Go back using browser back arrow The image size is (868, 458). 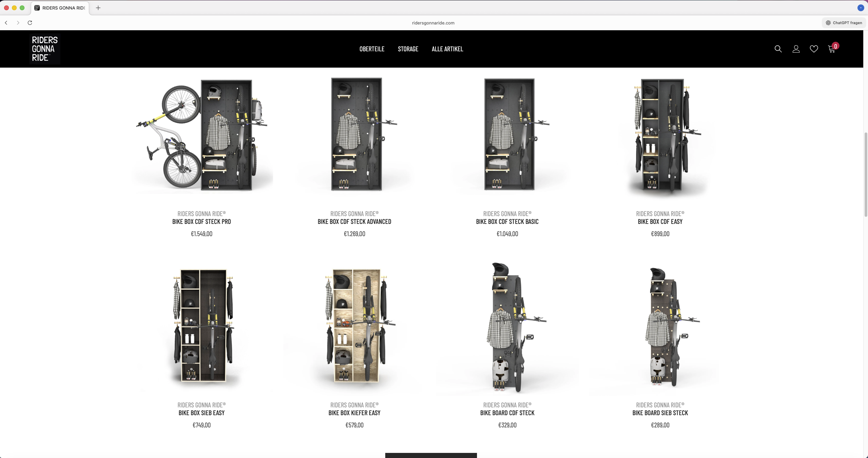(x=6, y=23)
